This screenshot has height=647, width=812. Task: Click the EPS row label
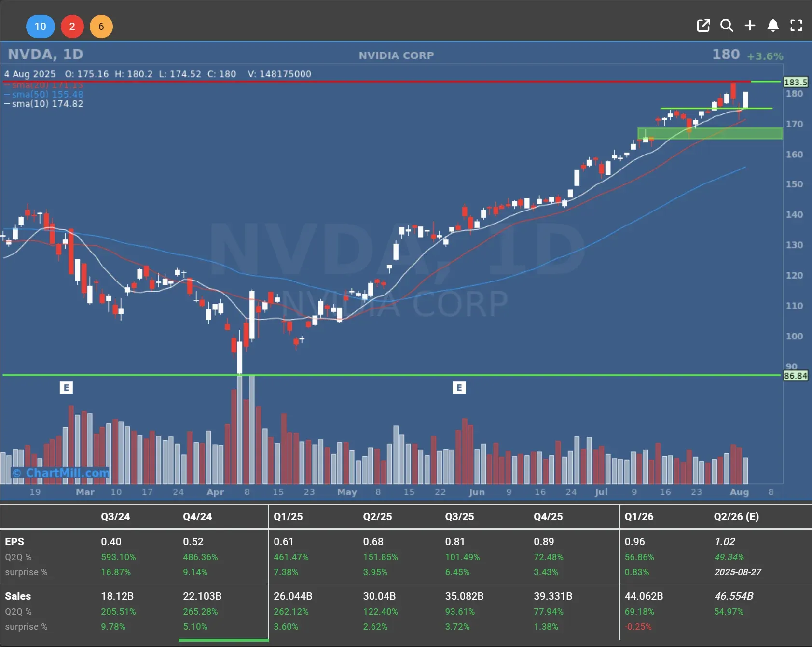14,542
